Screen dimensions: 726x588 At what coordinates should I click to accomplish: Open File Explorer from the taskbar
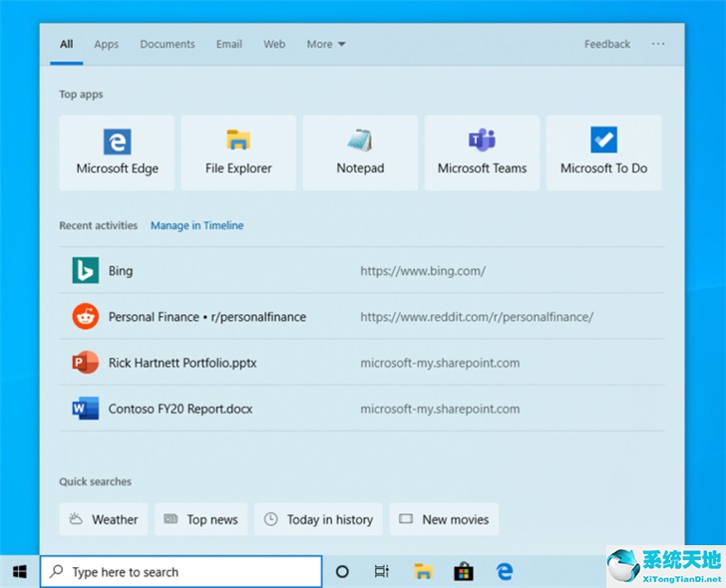click(x=423, y=572)
